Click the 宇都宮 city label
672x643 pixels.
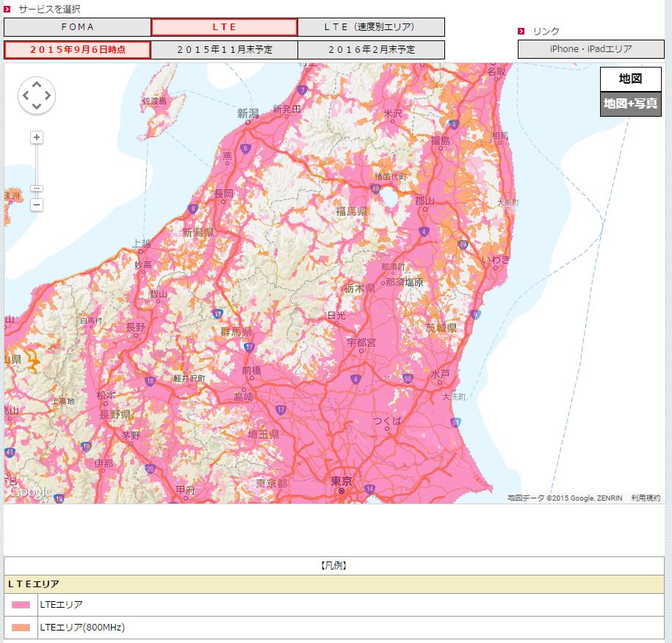tap(361, 342)
